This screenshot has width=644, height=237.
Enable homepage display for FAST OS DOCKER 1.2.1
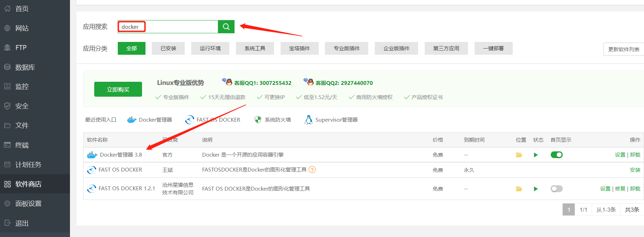tap(557, 189)
